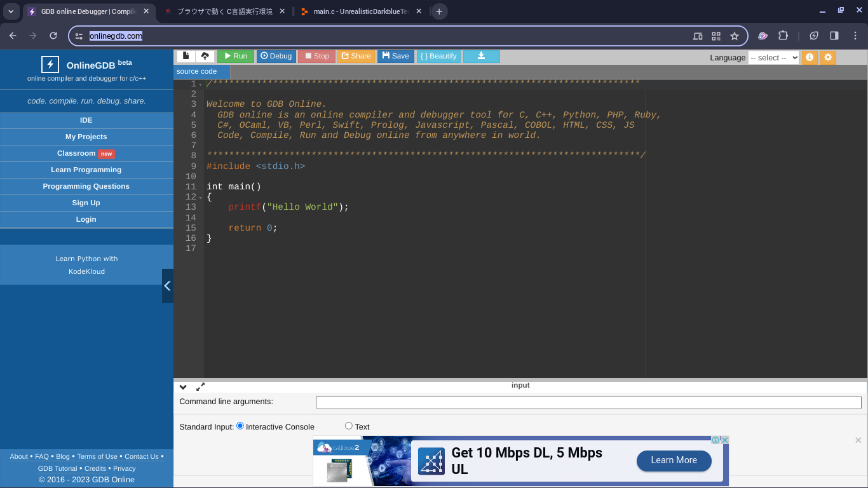Click line number 13 in the gutter
This screenshot has height=488, width=868.
point(191,207)
